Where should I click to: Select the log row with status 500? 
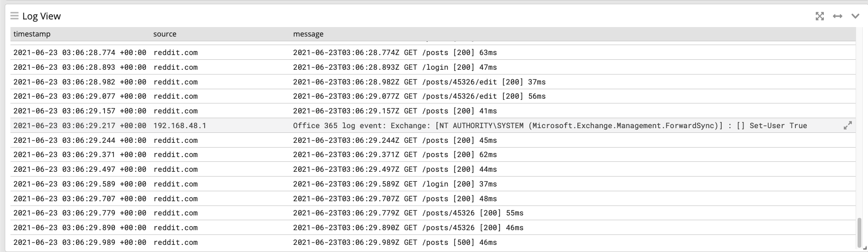point(395,243)
